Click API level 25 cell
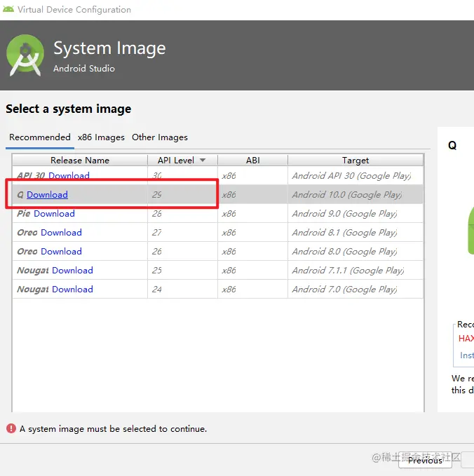 [182, 270]
